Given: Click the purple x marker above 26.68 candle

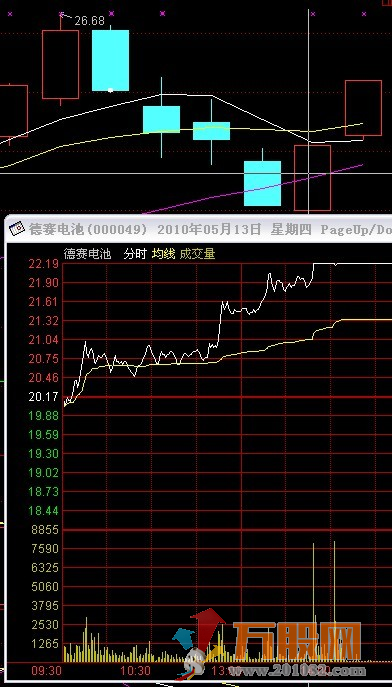Looking at the screenshot, I should coord(61,14).
